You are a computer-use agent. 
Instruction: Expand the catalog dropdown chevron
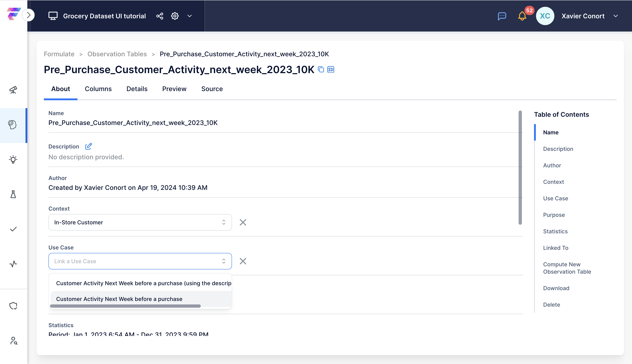coord(190,16)
